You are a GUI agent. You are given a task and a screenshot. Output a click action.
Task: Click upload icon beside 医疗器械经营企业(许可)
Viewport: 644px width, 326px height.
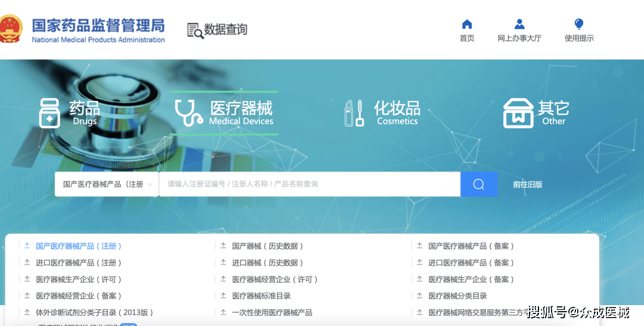tap(224, 279)
